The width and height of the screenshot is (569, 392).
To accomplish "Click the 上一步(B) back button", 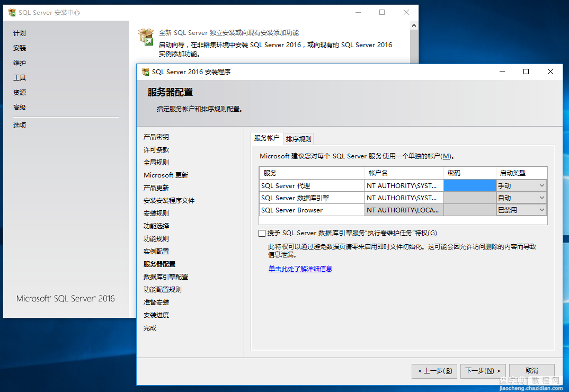I will [435, 371].
